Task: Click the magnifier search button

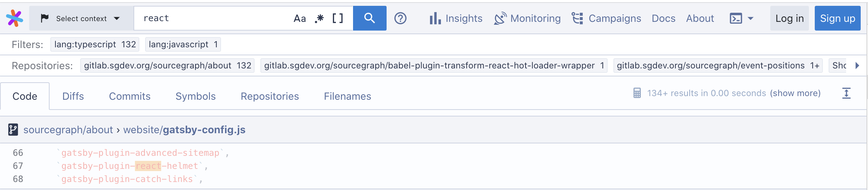Action: coord(369,18)
